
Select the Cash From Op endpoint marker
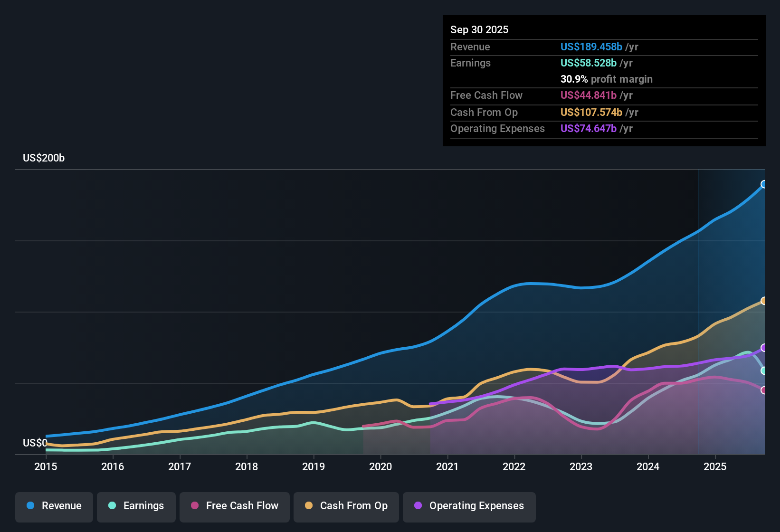tap(763, 300)
